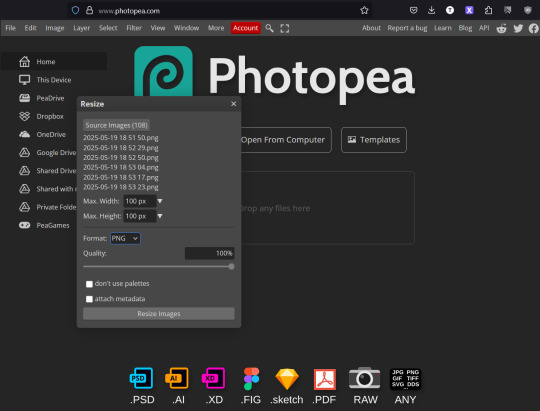Open OneDrive storage in the sidebar
This screenshot has width=540, height=411.
click(x=41, y=134)
